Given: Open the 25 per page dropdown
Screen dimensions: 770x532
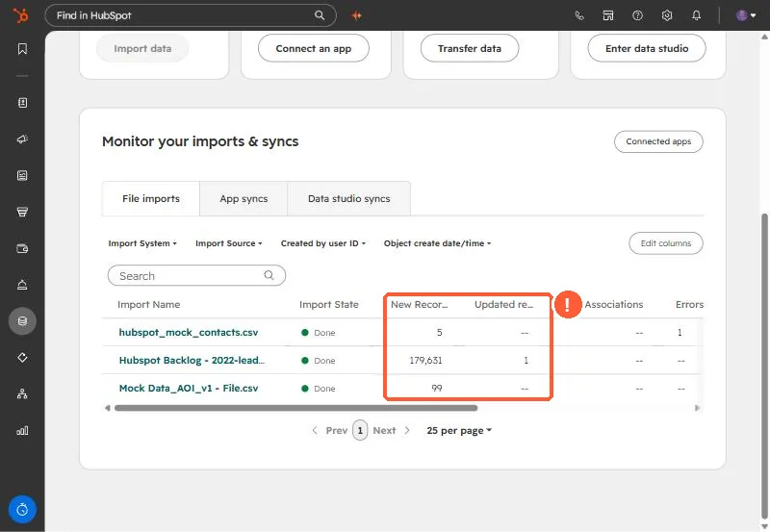Looking at the screenshot, I should 459,430.
